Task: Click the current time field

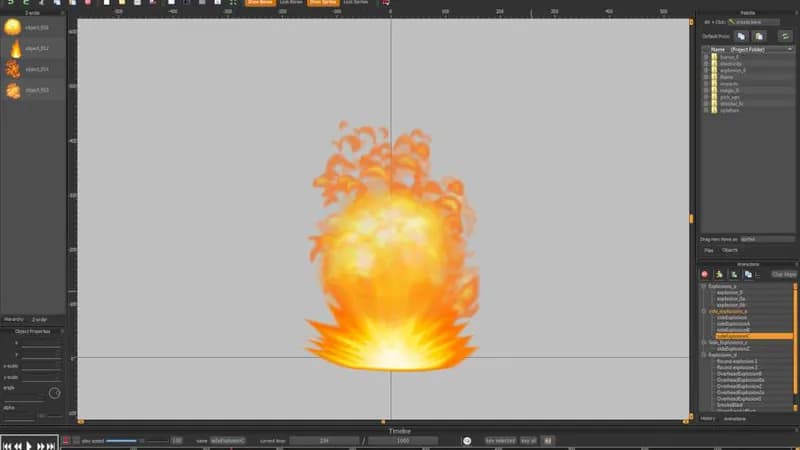Action: [x=324, y=441]
